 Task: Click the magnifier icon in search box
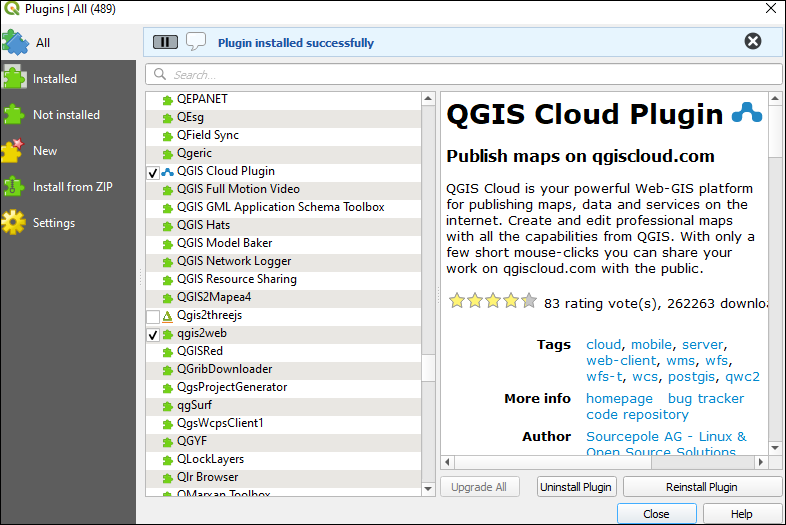click(160, 74)
